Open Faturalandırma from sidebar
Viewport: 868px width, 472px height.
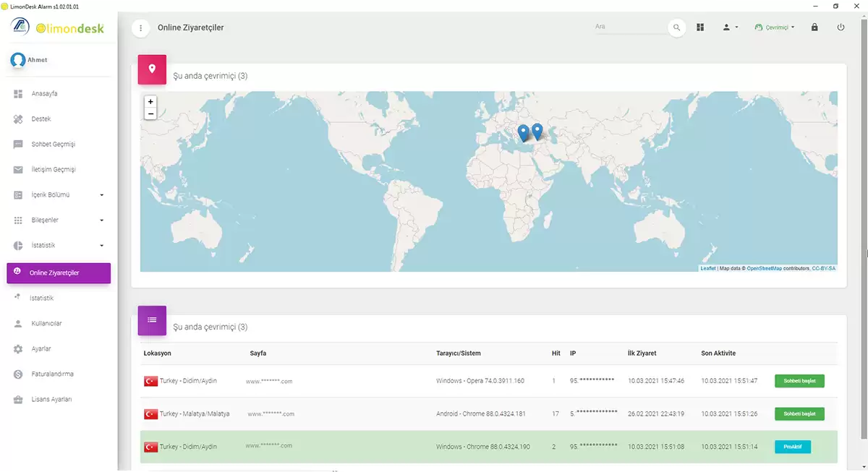52,374
